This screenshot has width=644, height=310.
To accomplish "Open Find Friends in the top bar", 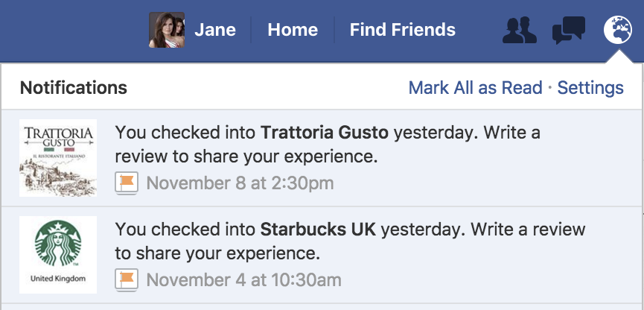I will point(403,30).
